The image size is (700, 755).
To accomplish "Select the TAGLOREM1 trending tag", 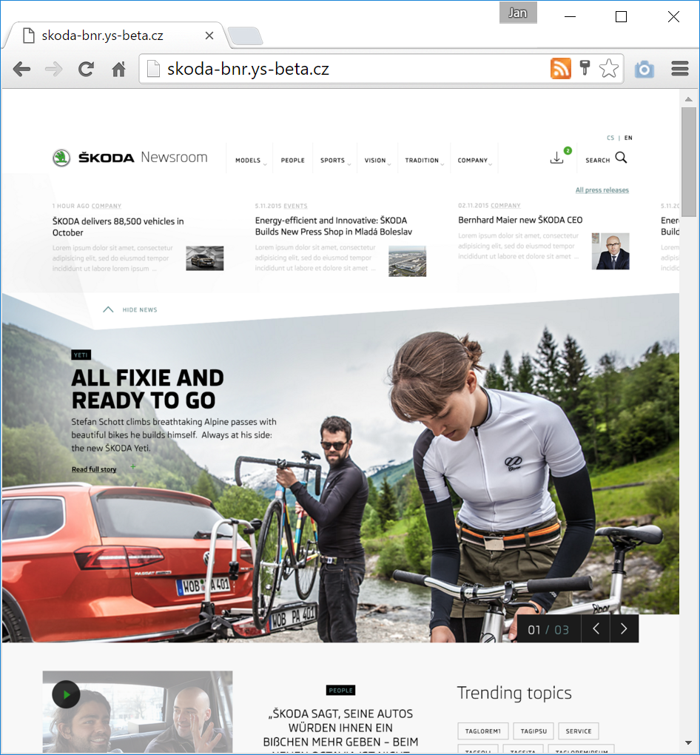I will point(483,731).
